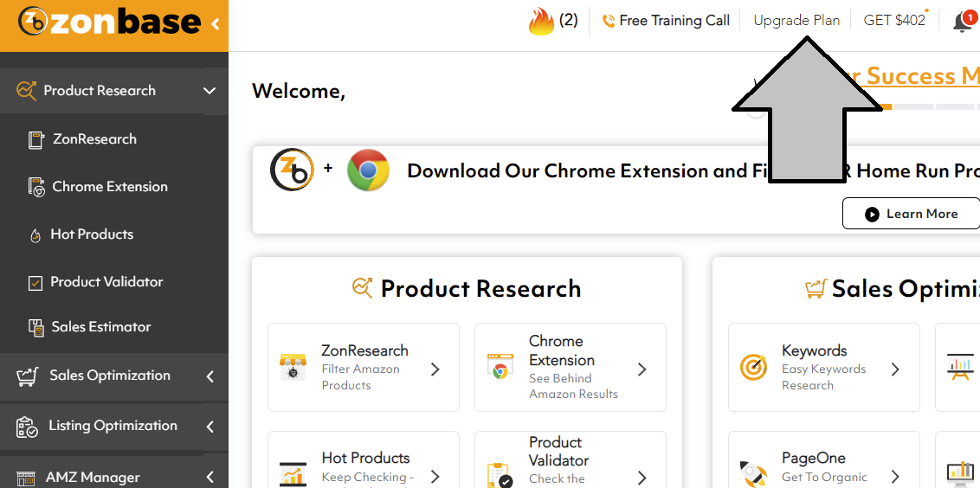This screenshot has height=488, width=980.
Task: Click the PageOne Get To Organic card
Action: (x=824, y=460)
